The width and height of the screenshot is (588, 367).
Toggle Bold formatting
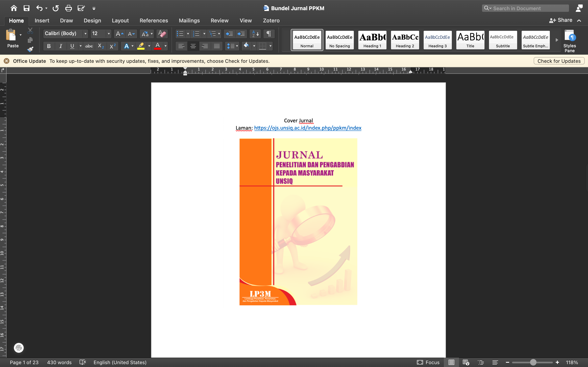click(49, 46)
